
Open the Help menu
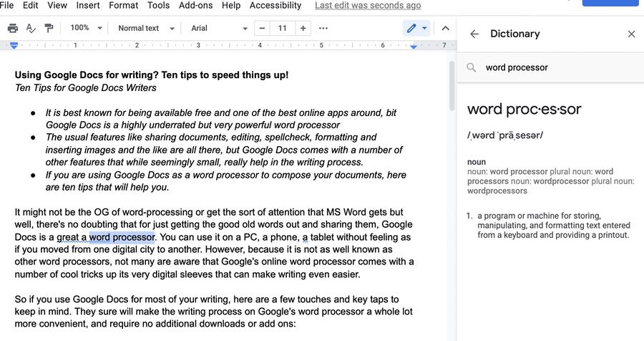tap(231, 5)
